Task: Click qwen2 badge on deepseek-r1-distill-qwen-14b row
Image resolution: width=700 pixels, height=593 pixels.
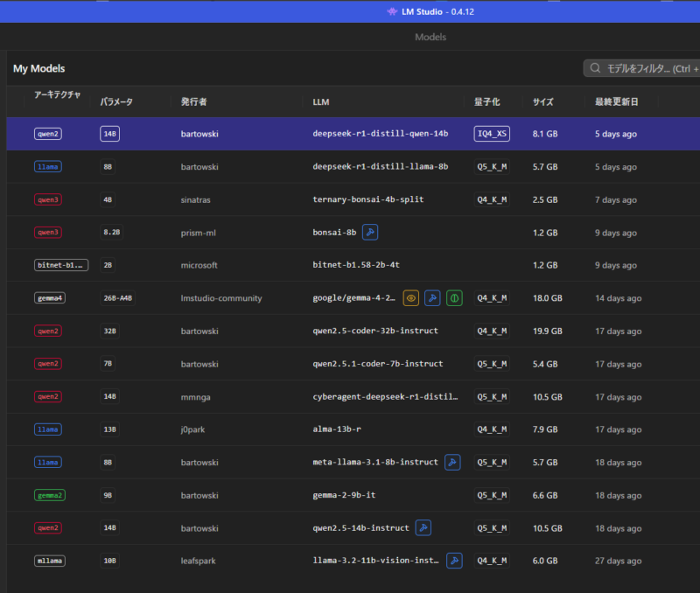Action: pos(48,134)
